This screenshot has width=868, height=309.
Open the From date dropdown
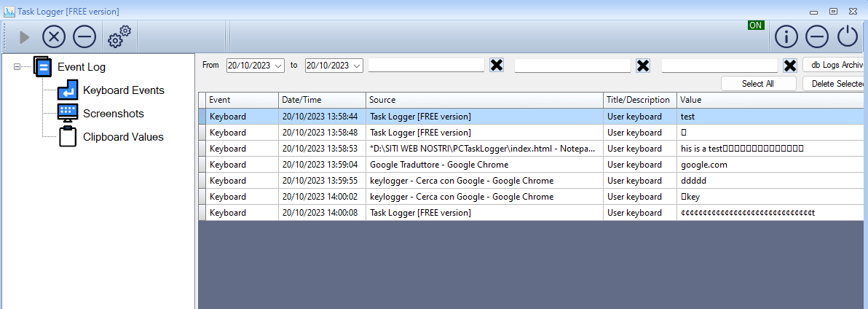[279, 66]
